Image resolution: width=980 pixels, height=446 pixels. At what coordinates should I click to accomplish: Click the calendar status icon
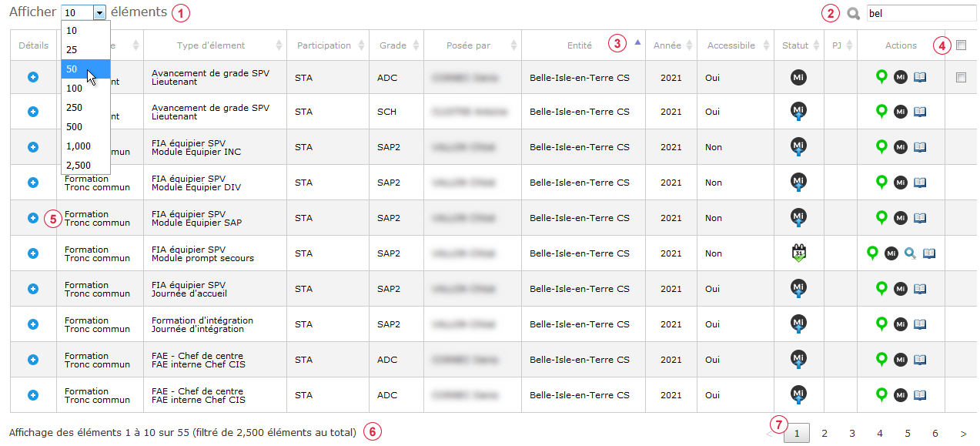point(798,253)
